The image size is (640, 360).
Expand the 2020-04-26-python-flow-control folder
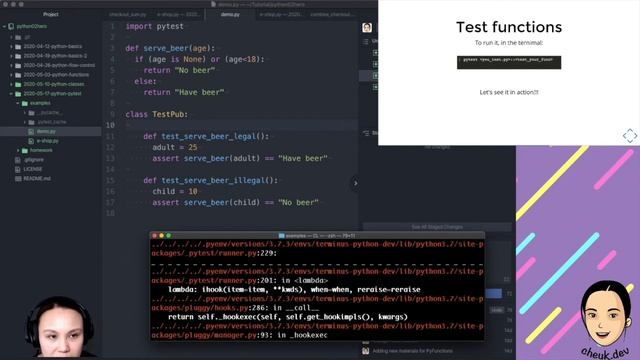click(x=11, y=65)
